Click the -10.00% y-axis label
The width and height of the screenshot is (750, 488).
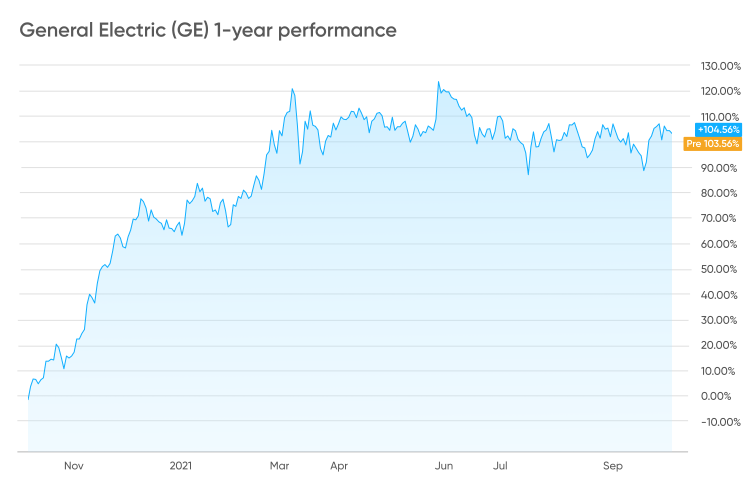(x=721, y=422)
